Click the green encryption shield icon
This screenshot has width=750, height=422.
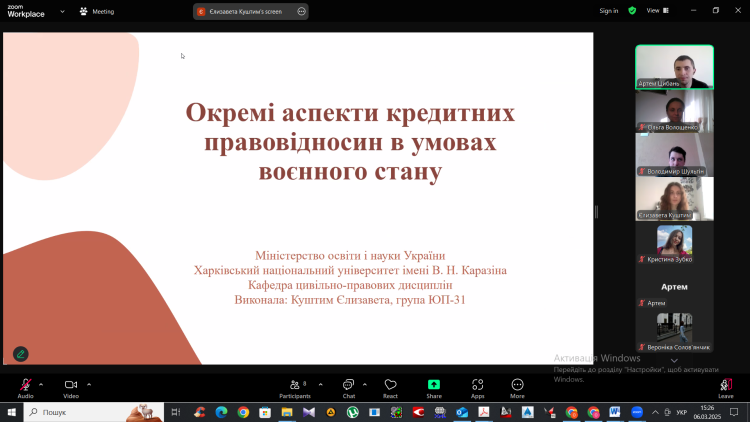pos(632,11)
